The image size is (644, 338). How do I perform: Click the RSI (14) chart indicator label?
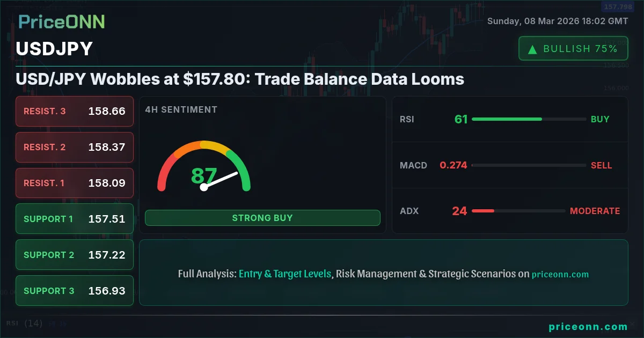(25, 324)
